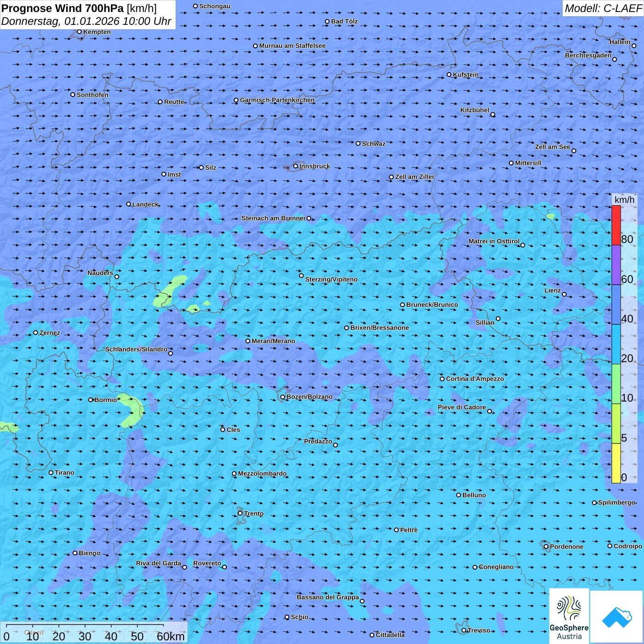Click the 'Schlanders/Silandro' label
This screenshot has width=644, height=644.
[x=136, y=349]
